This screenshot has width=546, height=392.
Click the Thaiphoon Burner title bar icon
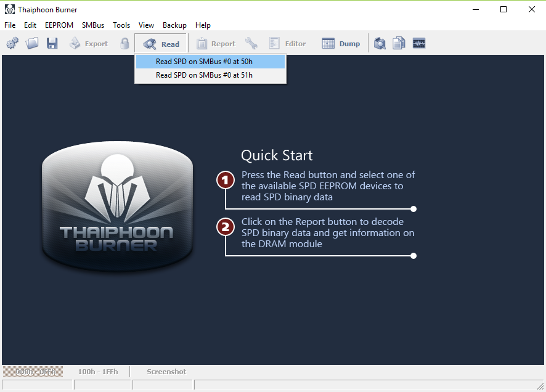click(x=9, y=9)
